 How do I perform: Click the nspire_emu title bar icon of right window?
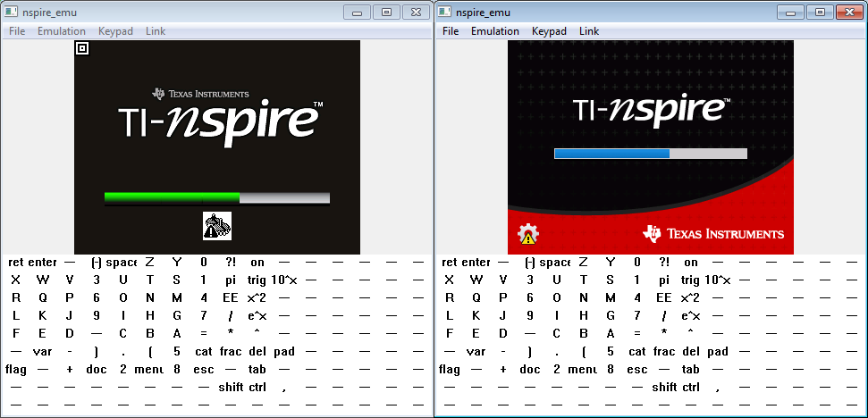pyautogui.click(x=444, y=13)
